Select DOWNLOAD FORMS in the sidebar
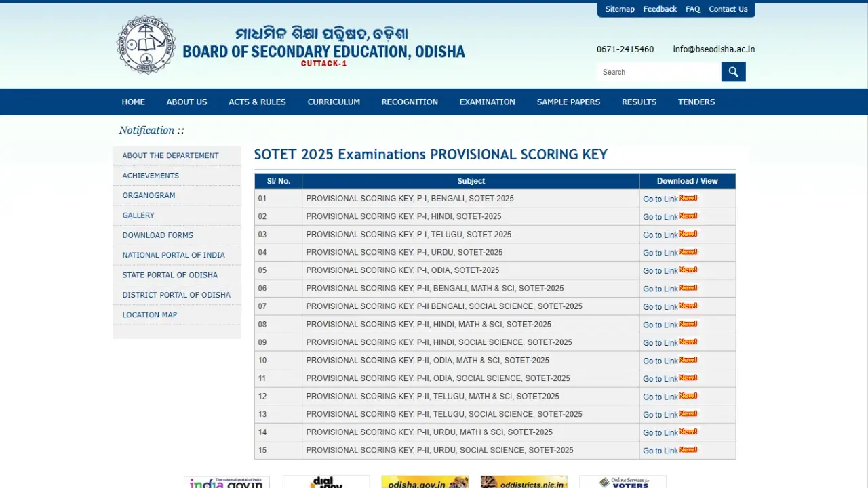 [157, 235]
